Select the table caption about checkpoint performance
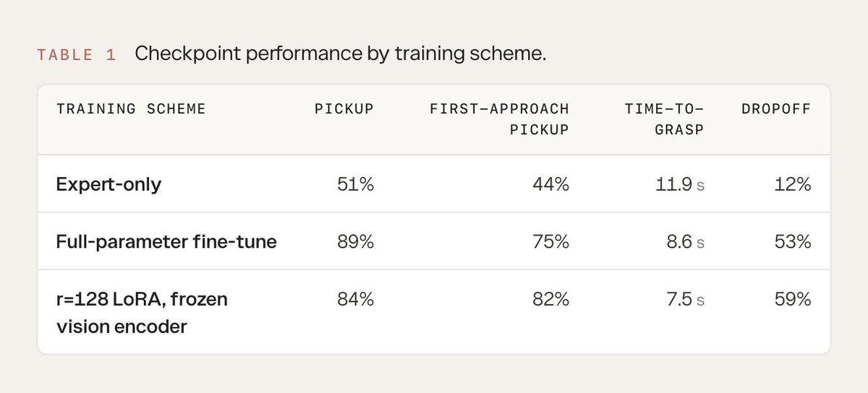This screenshot has width=868, height=393. point(340,54)
